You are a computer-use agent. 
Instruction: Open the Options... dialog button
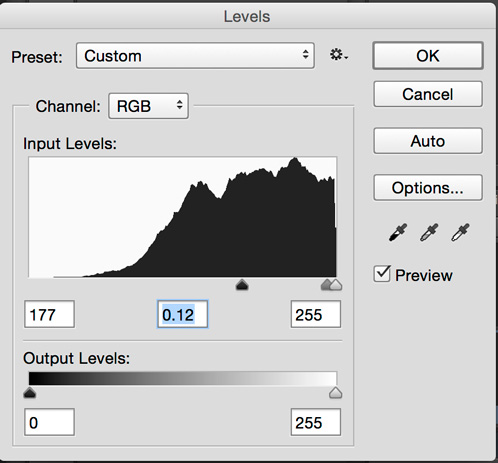(428, 188)
